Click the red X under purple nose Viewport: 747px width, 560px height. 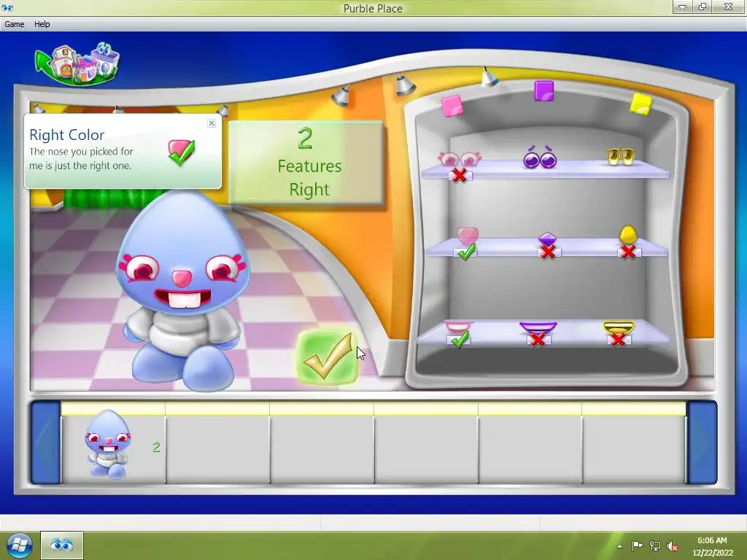tap(548, 252)
